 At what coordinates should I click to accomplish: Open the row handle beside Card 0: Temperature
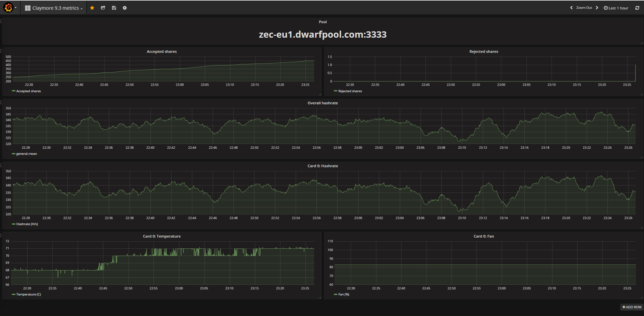point(1,235)
